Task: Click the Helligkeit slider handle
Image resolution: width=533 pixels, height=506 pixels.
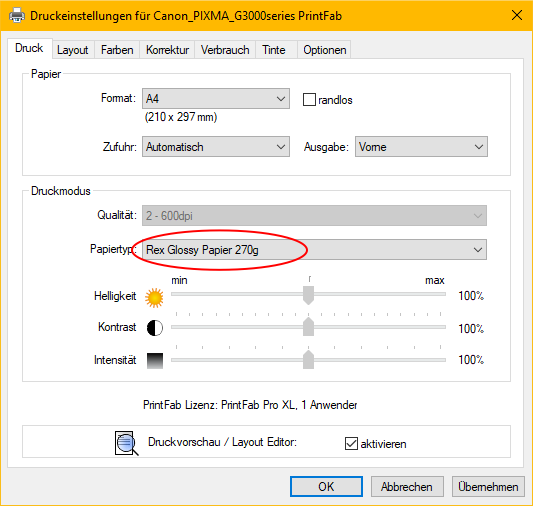Action: [x=308, y=295]
